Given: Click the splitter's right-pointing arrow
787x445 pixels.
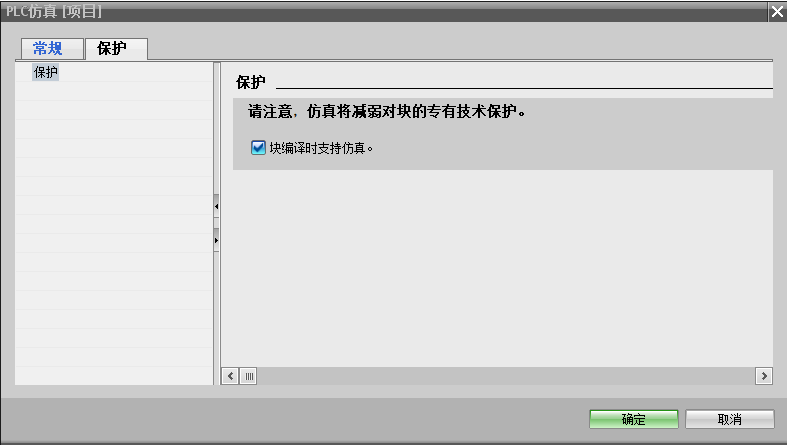Looking at the screenshot, I should click(216, 240).
